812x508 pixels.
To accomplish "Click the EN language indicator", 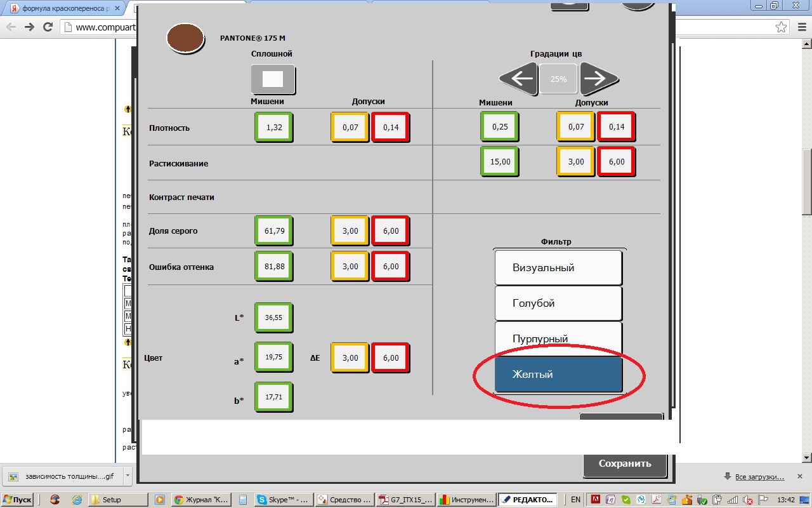I will tap(575, 500).
